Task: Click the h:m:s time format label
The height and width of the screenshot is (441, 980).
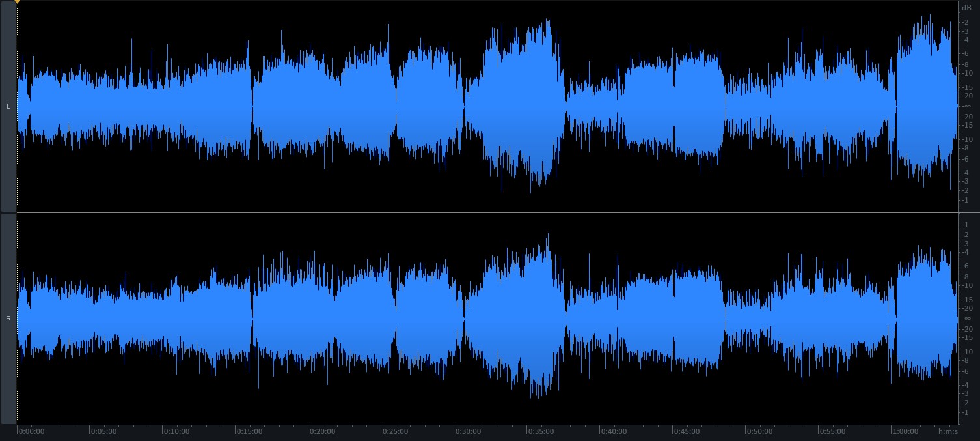Action: [947, 431]
